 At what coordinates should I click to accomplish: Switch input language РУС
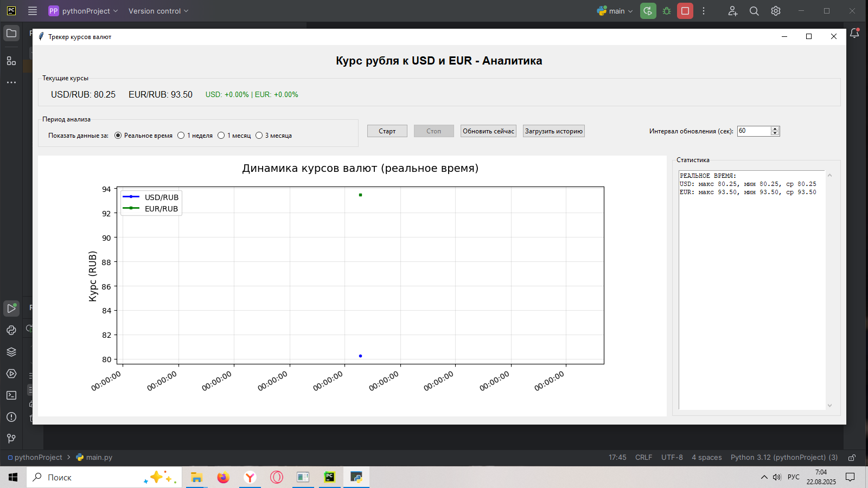(794, 477)
